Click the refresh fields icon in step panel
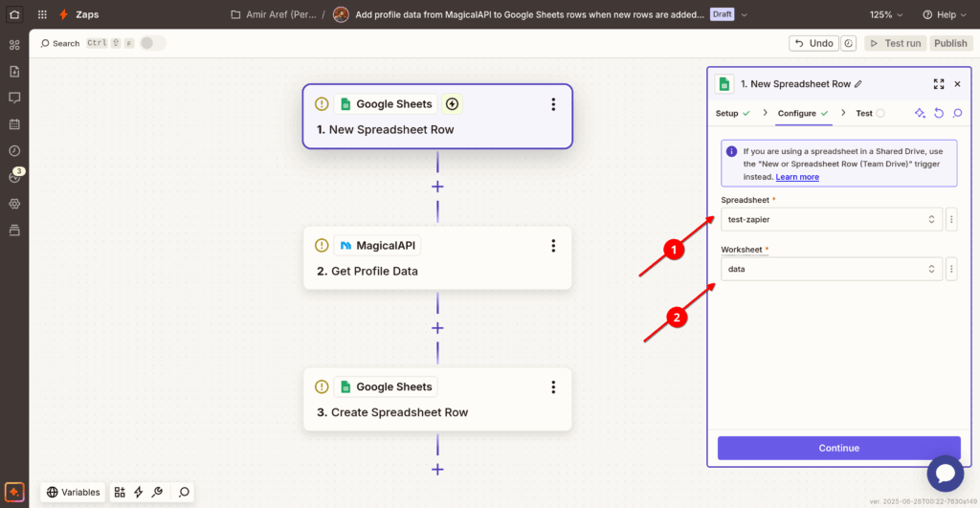 point(939,113)
